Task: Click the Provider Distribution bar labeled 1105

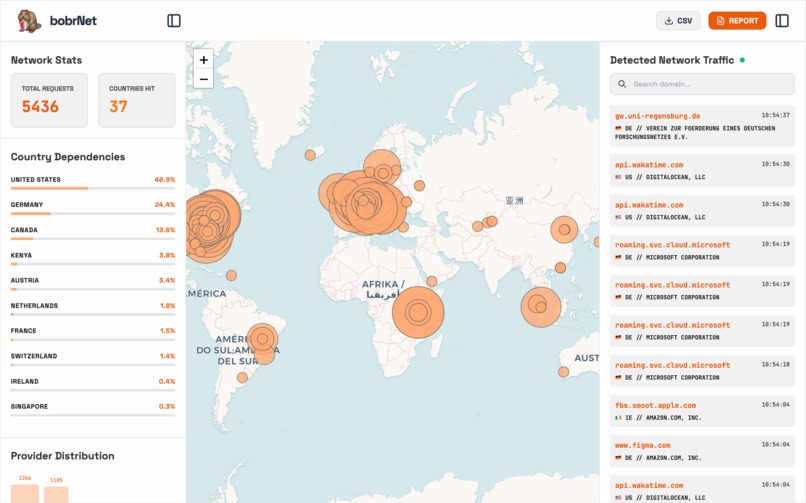Action: (56, 495)
